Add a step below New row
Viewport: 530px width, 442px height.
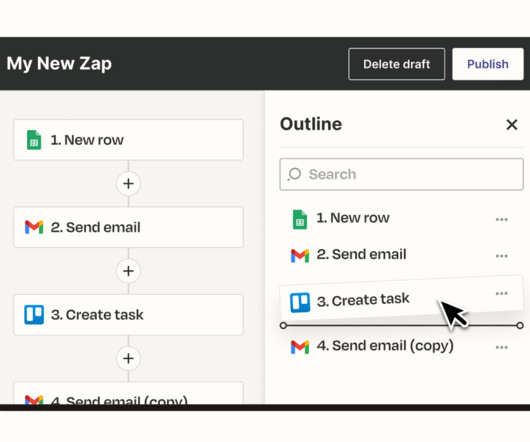[128, 183]
